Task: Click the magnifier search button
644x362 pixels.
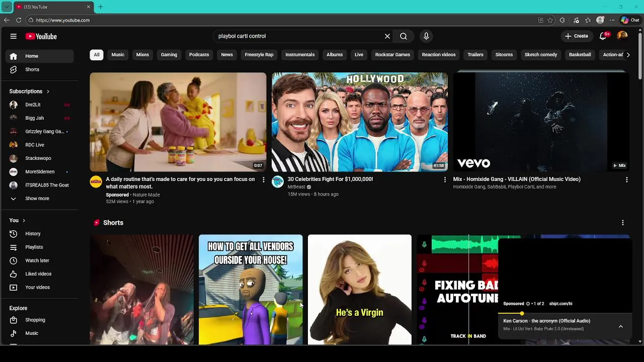Action: [x=404, y=36]
